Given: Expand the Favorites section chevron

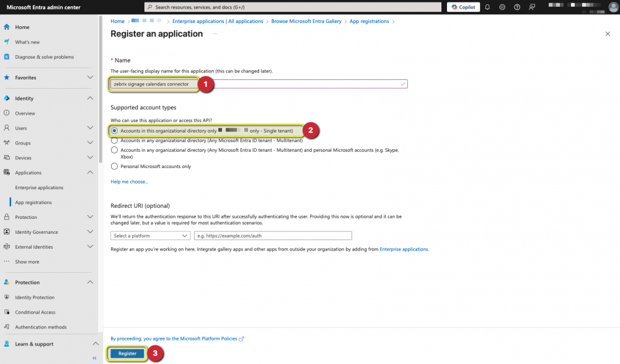Looking at the screenshot, I should click(90, 77).
